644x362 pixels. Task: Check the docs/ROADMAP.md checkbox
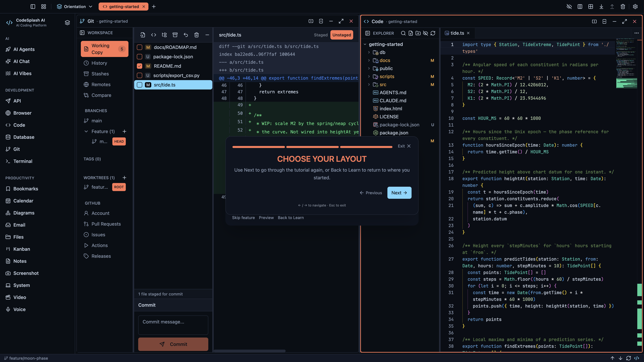pos(140,47)
